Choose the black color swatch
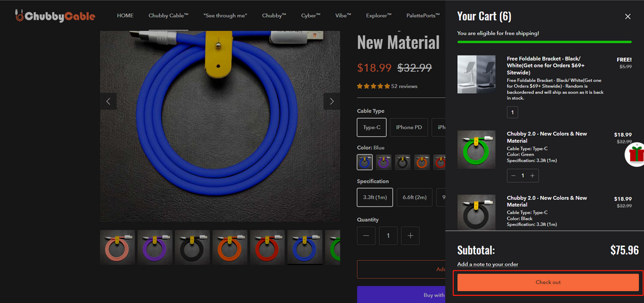The width and height of the screenshot is (644, 303). (x=403, y=162)
